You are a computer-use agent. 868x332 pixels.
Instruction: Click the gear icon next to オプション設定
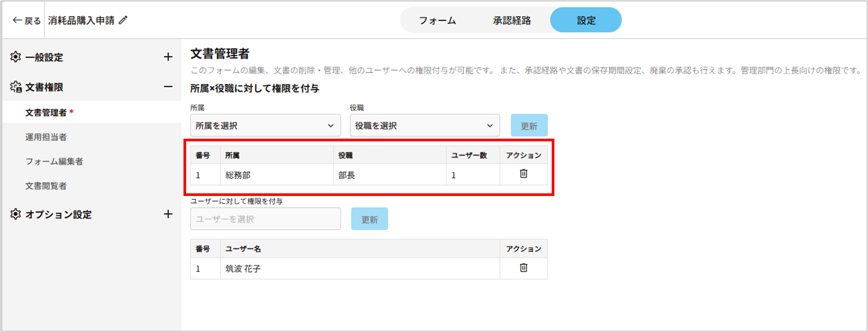point(16,214)
